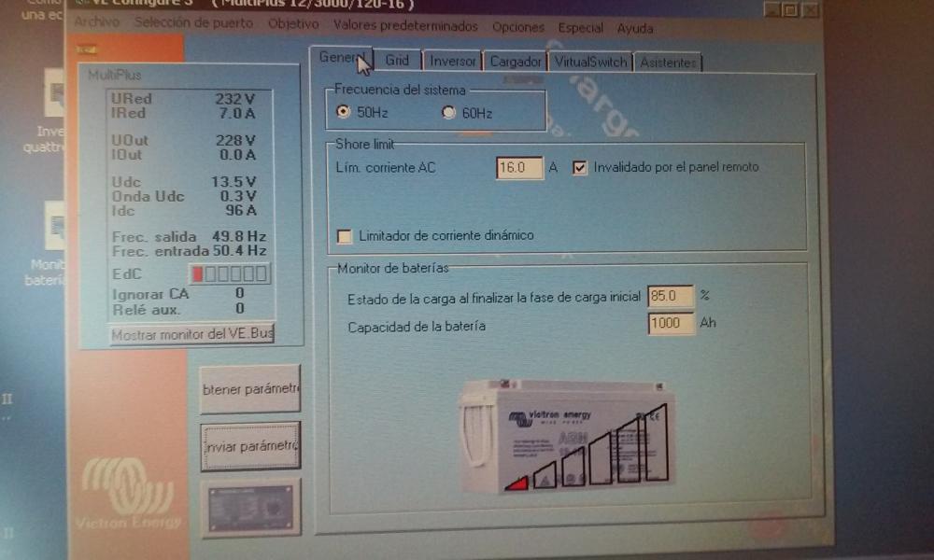
Task: Open the Valores predeterminados menu
Action: point(405,26)
